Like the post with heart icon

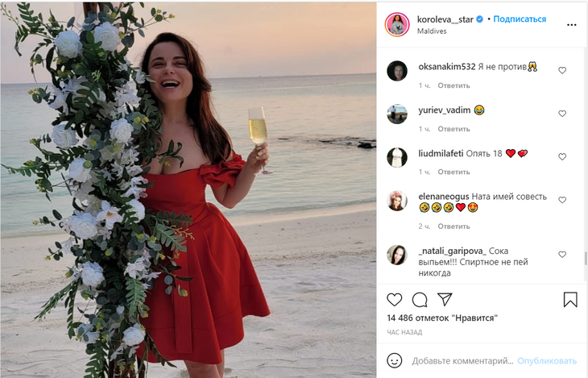click(x=395, y=300)
